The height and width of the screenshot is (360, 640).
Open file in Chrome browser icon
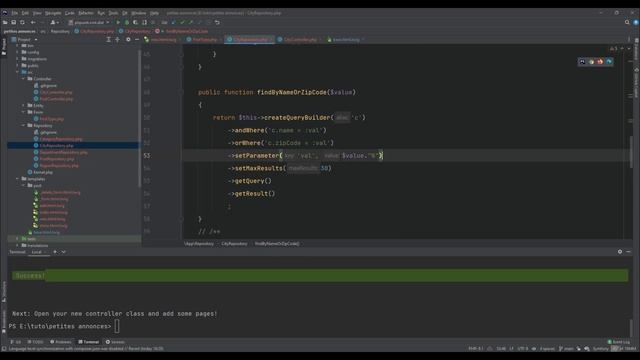(x=591, y=62)
